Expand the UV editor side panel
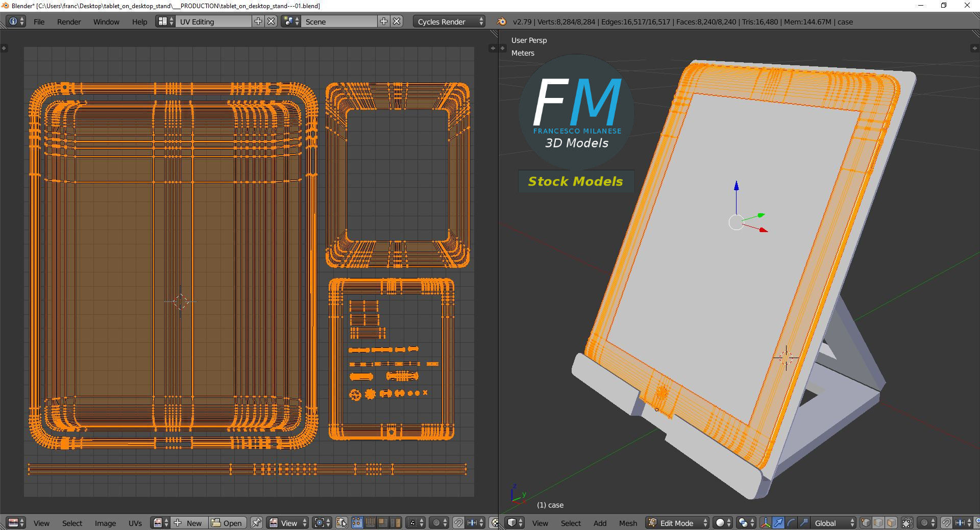 click(4, 48)
